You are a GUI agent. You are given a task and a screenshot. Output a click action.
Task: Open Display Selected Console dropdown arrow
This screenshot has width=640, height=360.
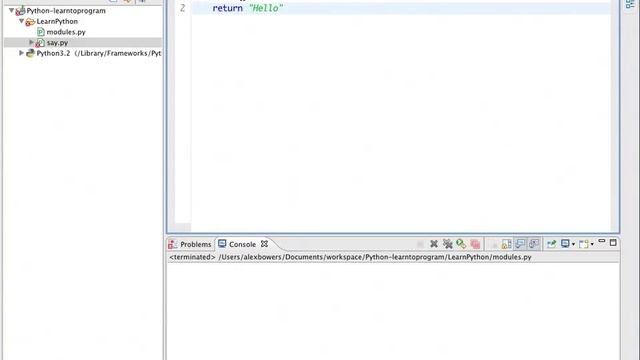click(x=573, y=244)
